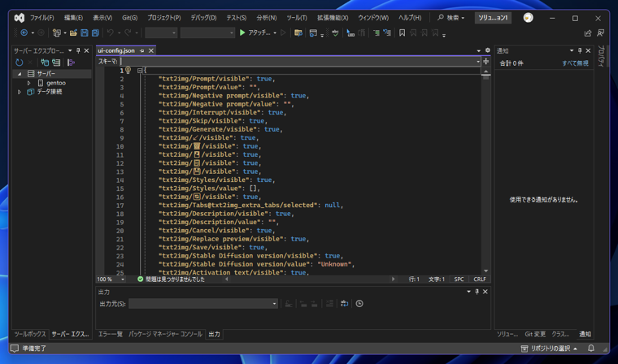Screen dimensions: 618x364
Task: Click the comment out lines icon
Action: tap(376, 33)
